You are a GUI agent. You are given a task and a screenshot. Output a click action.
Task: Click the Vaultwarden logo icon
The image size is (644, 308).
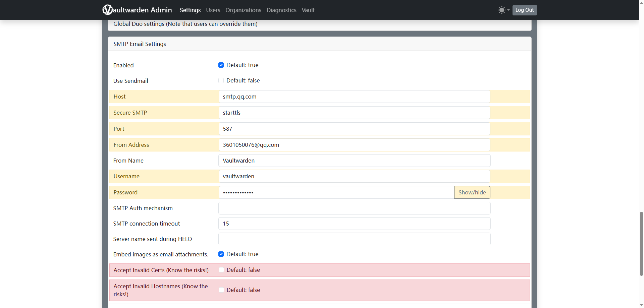107,10
